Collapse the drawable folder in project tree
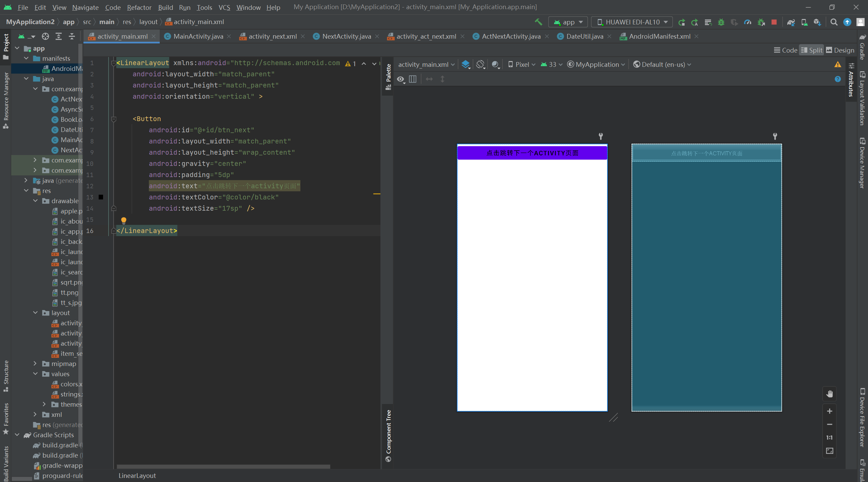This screenshot has width=868, height=482. click(36, 201)
